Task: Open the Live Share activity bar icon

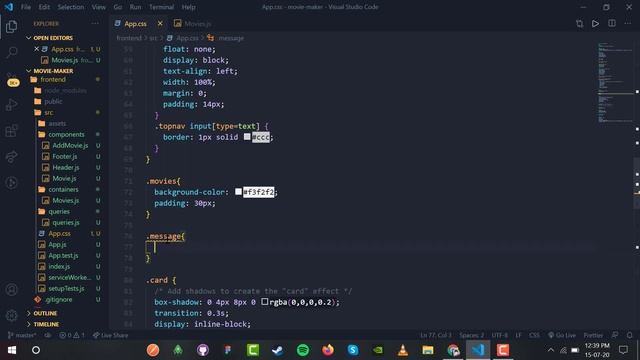Action: coord(11,156)
